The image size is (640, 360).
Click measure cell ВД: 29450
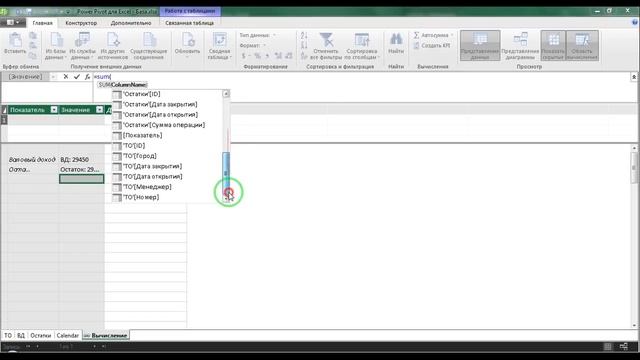point(82,160)
